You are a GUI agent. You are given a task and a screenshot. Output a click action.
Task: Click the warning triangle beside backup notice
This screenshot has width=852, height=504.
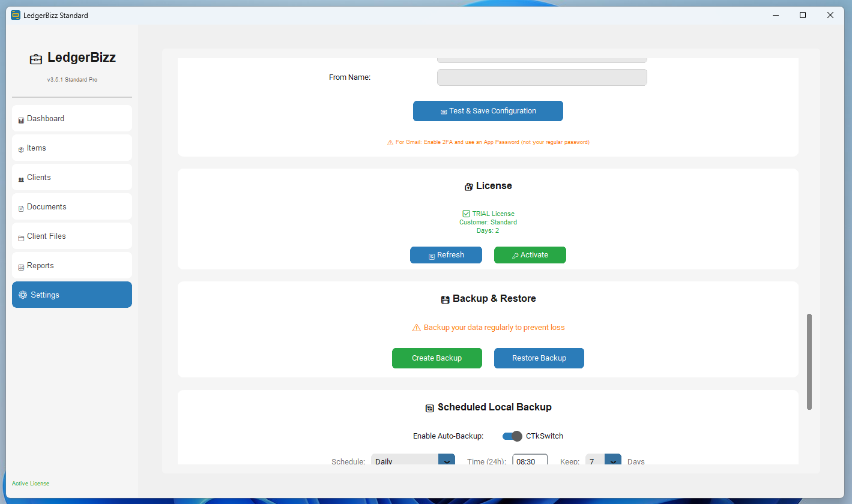tap(416, 328)
